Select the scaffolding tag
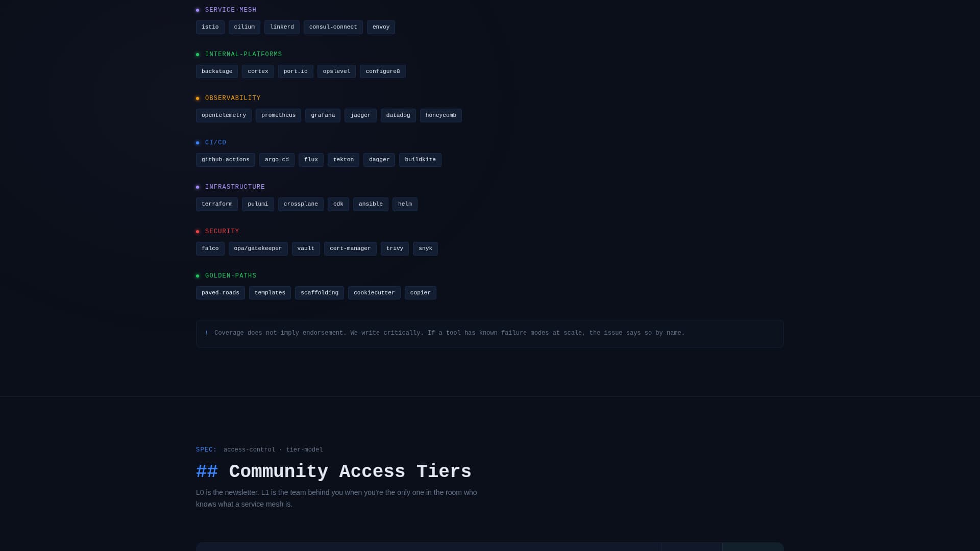 point(319,293)
